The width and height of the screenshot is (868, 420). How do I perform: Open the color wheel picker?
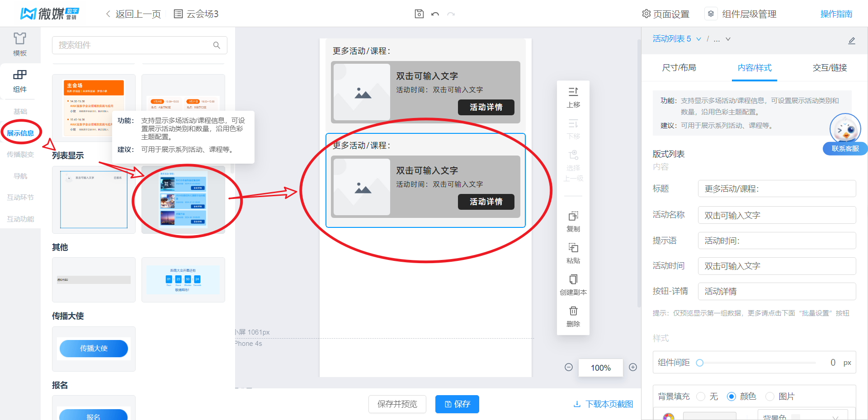click(x=668, y=416)
